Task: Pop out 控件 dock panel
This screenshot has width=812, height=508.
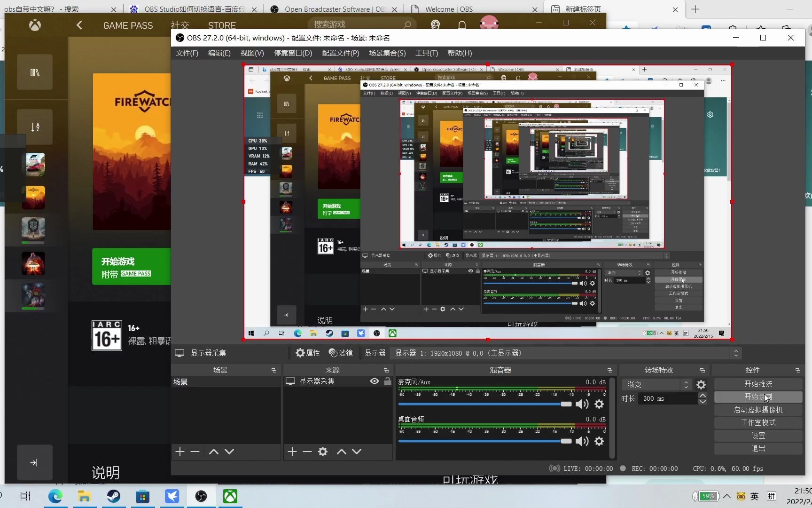Action: (x=797, y=370)
